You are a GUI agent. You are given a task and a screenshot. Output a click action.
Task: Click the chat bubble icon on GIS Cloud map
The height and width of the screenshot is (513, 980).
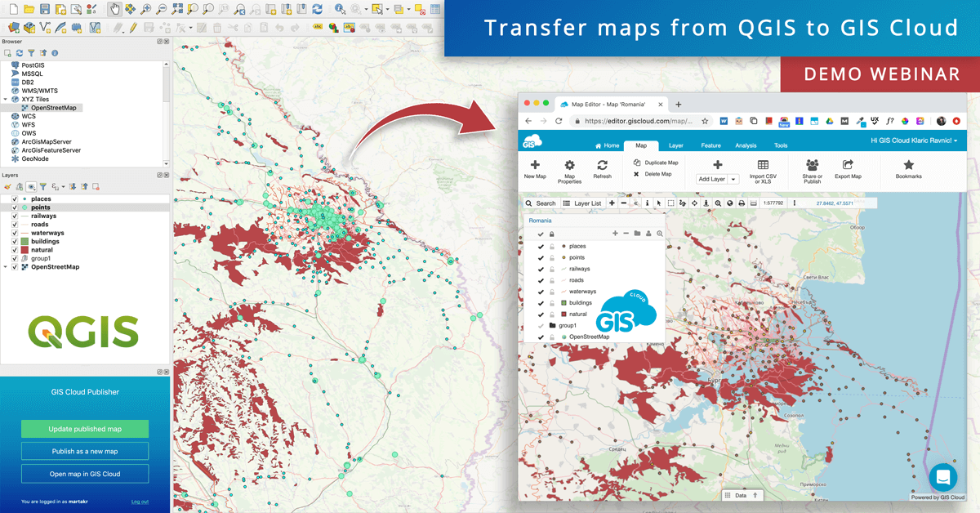(x=943, y=477)
